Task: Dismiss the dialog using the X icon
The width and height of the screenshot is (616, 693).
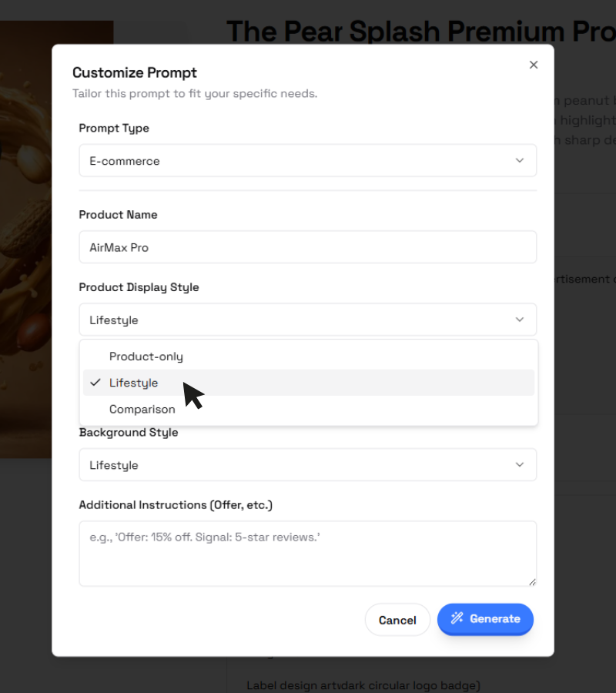Action: click(x=534, y=65)
